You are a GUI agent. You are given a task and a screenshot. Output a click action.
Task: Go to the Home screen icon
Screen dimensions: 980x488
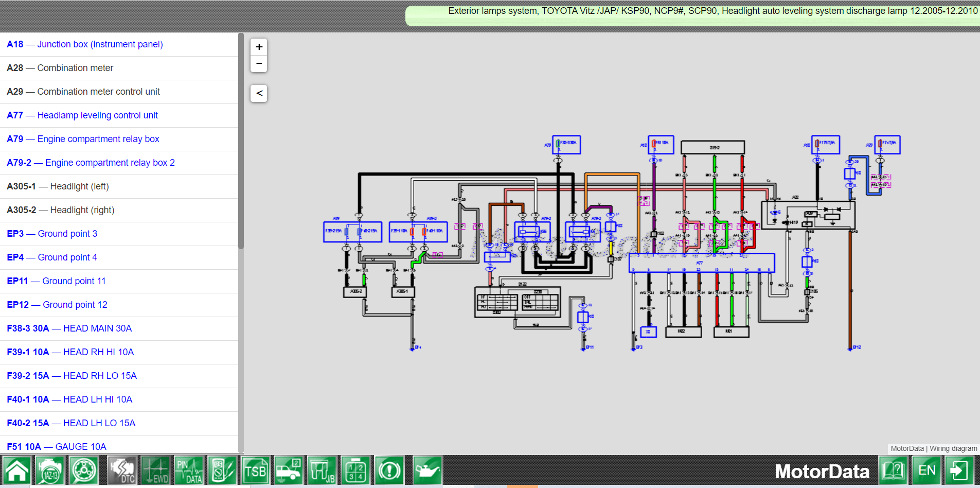coord(17,470)
